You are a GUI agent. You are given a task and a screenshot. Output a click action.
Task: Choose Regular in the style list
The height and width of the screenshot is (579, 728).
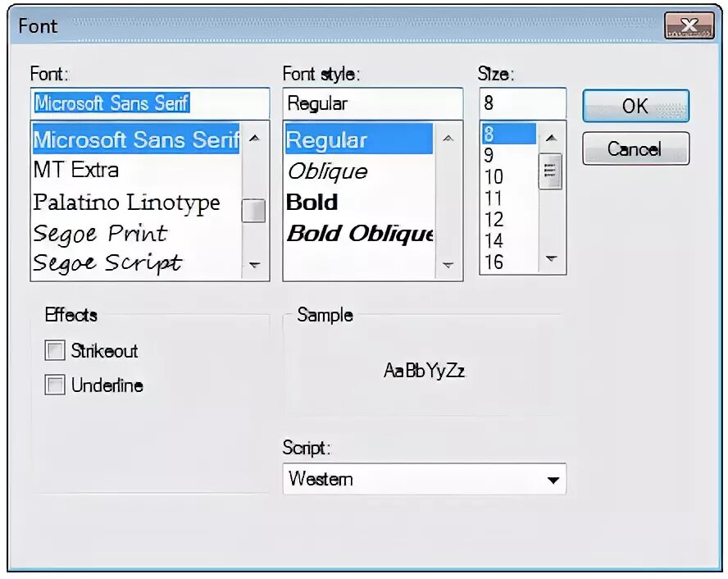(359, 139)
